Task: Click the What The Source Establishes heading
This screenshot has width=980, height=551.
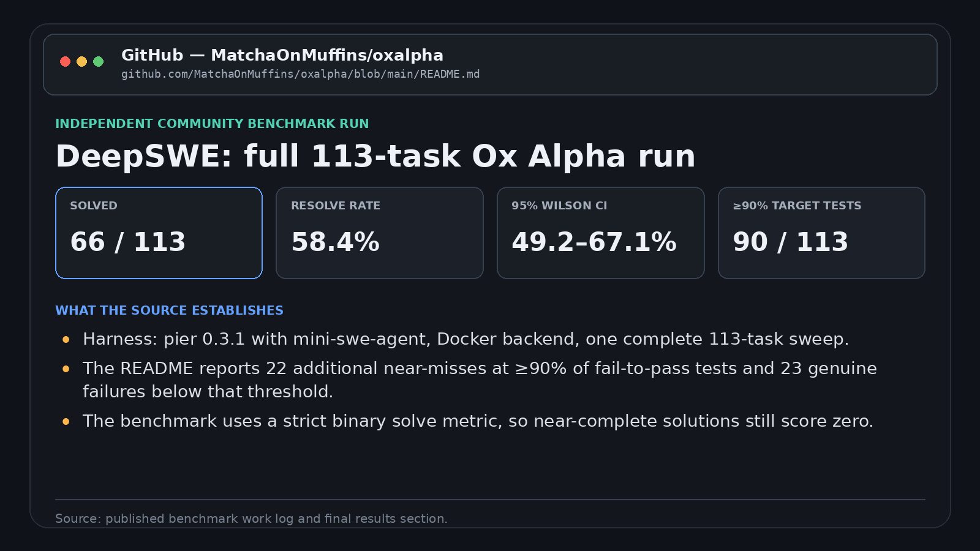Action: click(169, 310)
